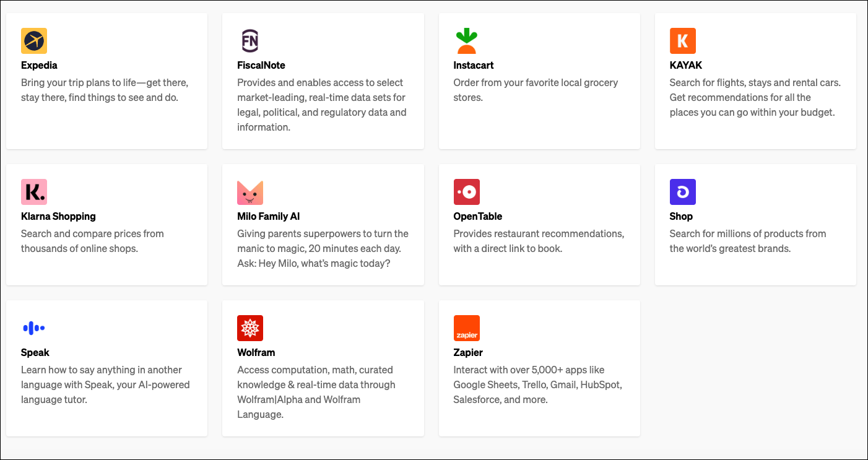Open the Expedia plugin title

[x=39, y=66]
